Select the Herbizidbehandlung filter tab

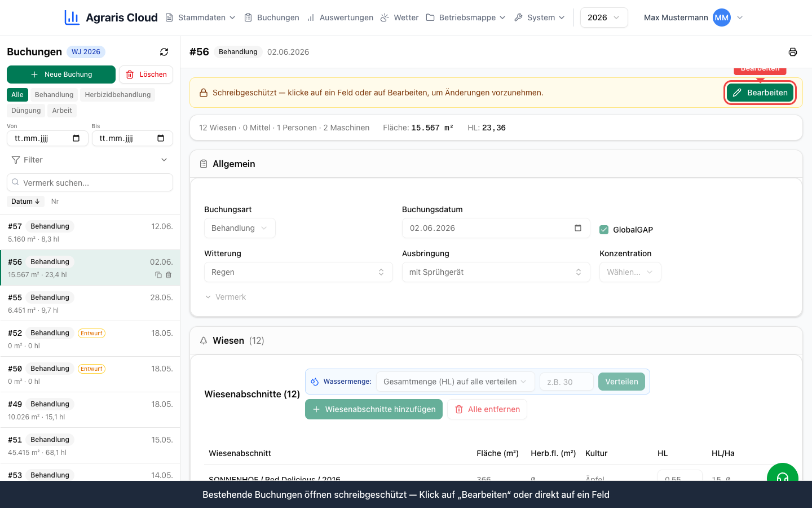(x=118, y=95)
